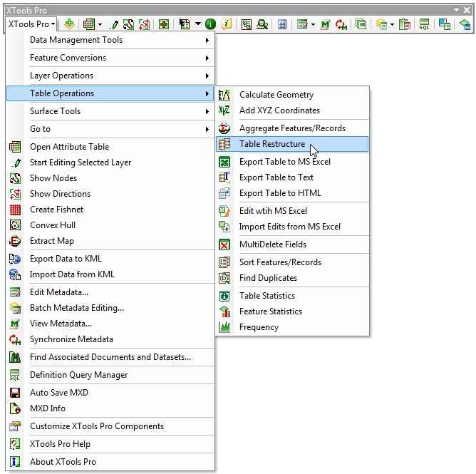Screen dimensions: 476x474
Task: Expand the Go to submenu
Action: 110,129
